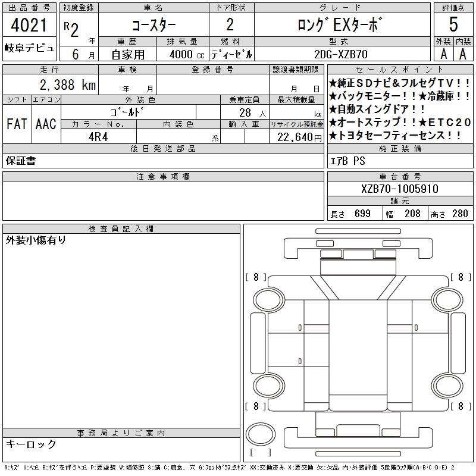The width and height of the screenshot is (476, 476).
Task: Select the トヨタセーフティーセンス line
Action: coord(395,136)
